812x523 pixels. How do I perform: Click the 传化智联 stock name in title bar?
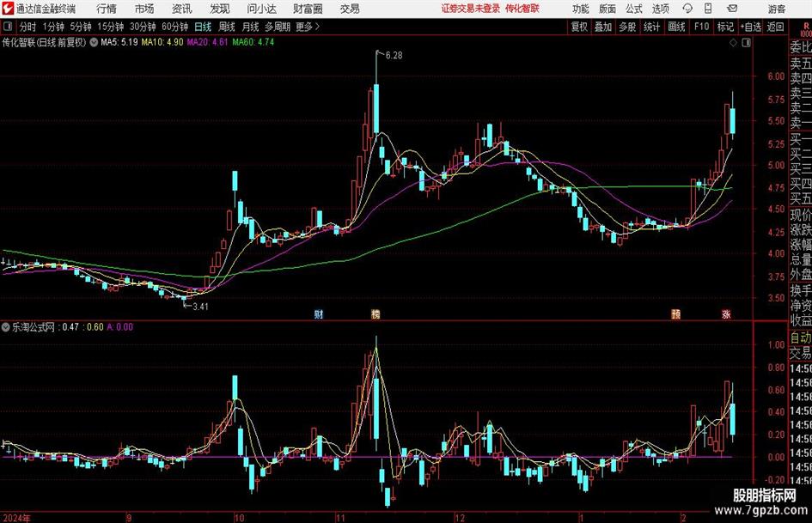tap(522, 9)
